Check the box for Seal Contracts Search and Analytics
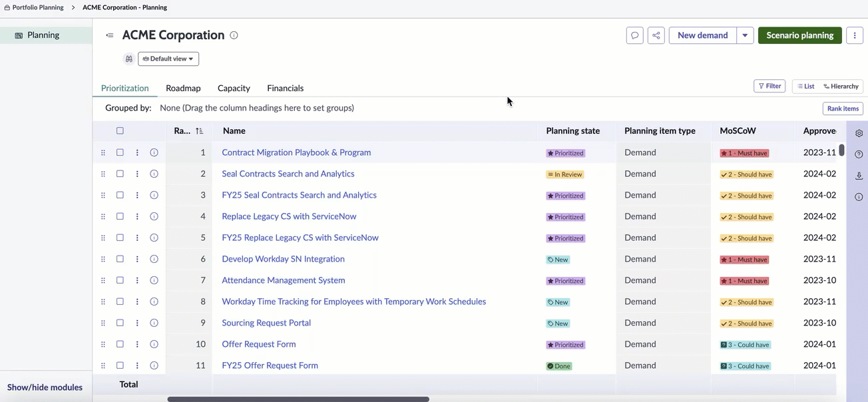 click(x=120, y=174)
